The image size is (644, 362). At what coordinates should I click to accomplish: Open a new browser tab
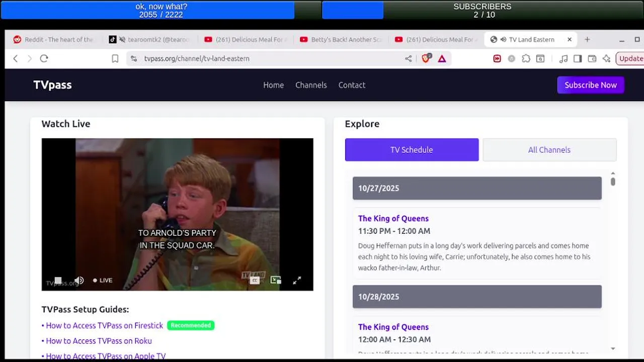tap(587, 39)
